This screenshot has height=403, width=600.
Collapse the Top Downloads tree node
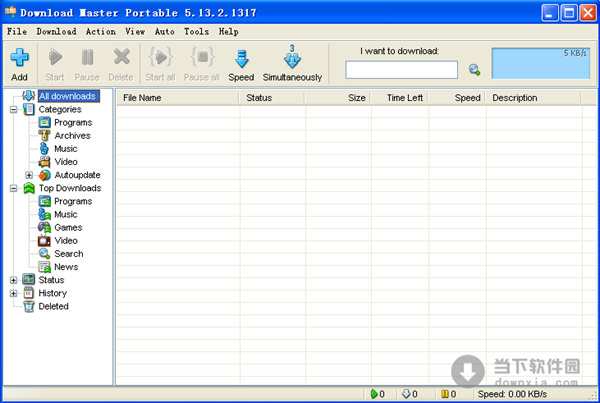pyautogui.click(x=13, y=188)
